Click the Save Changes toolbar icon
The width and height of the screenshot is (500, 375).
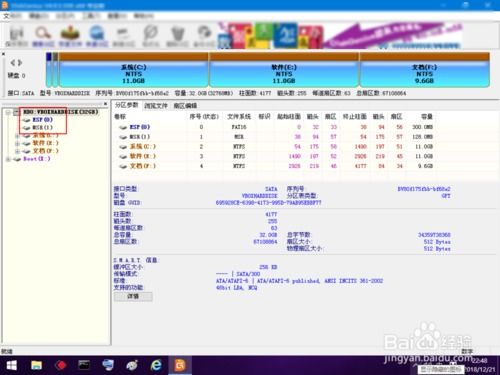point(16,36)
